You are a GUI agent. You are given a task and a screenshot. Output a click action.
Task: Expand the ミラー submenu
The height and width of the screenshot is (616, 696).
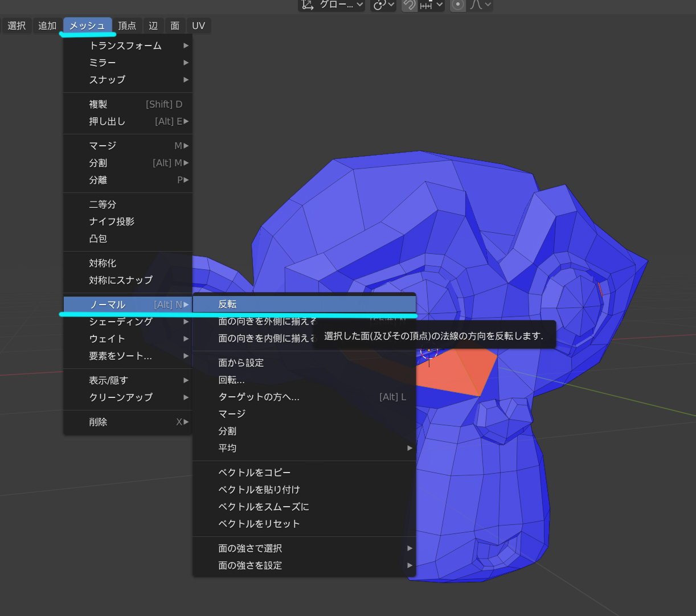click(128, 63)
